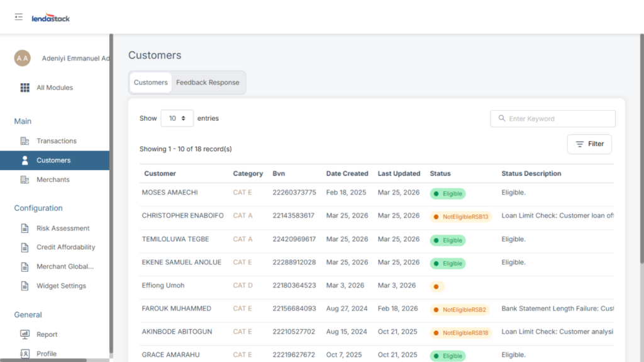Select Merchants icon in sidebar
The height and width of the screenshot is (362, 644).
pos(25,180)
